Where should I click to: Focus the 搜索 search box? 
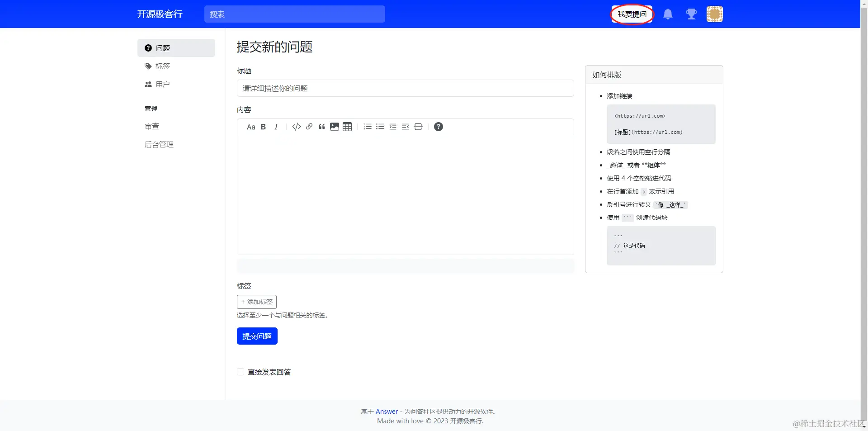(295, 14)
